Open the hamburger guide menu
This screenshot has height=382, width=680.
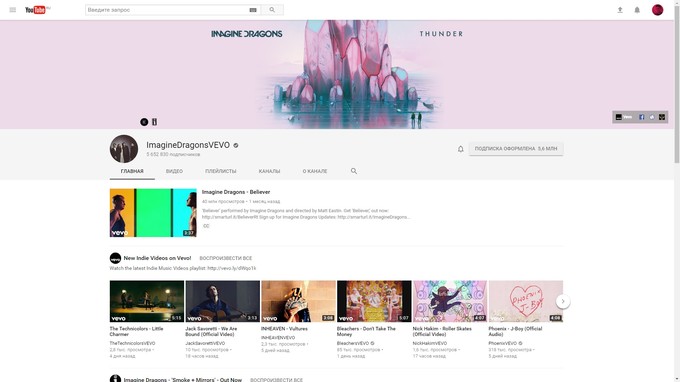[13, 10]
